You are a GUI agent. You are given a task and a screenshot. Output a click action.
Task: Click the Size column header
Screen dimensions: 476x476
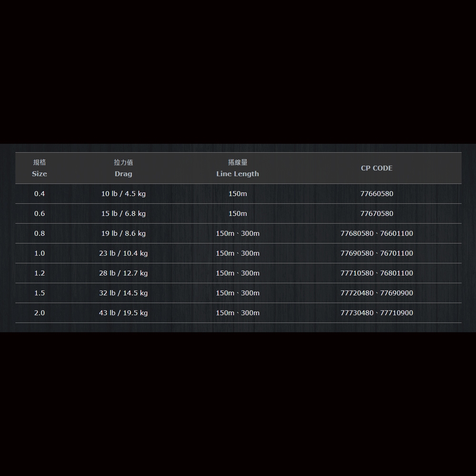(x=40, y=169)
